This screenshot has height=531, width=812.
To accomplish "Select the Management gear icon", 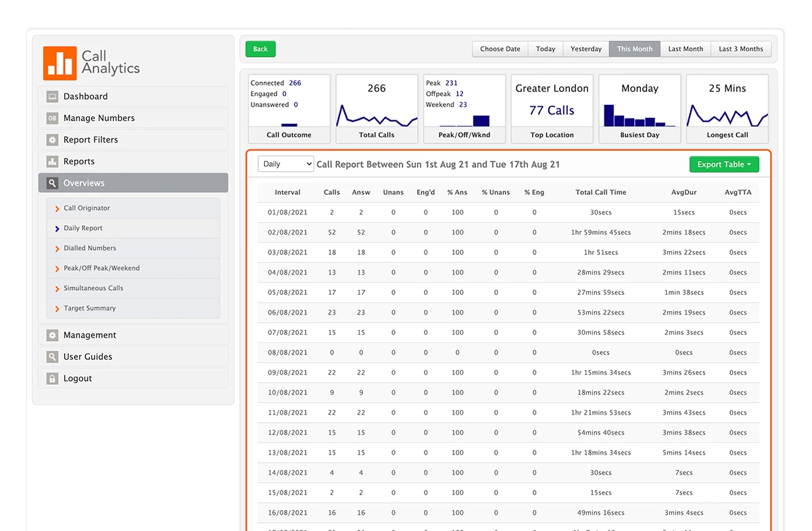I will click(x=52, y=335).
